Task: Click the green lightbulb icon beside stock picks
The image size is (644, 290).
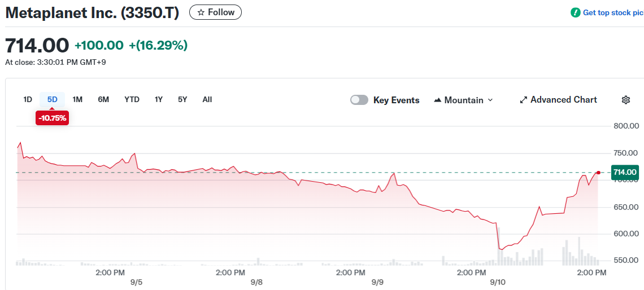Action: click(576, 13)
